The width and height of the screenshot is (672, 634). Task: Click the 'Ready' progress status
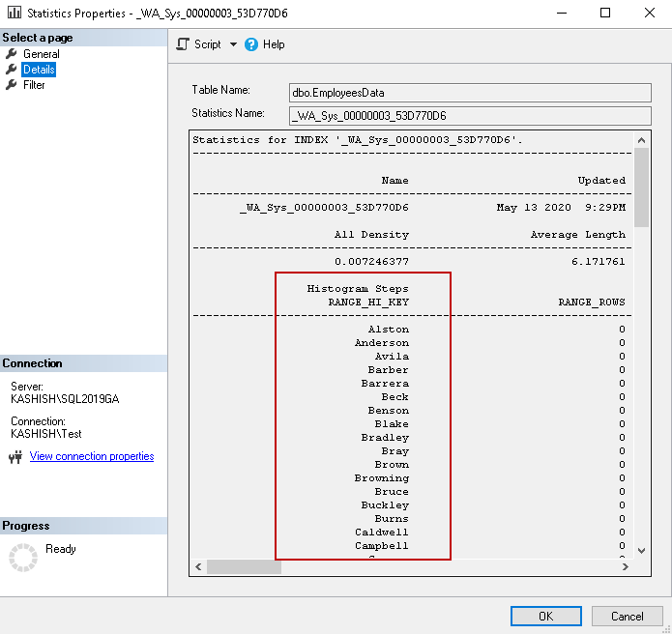click(60, 549)
